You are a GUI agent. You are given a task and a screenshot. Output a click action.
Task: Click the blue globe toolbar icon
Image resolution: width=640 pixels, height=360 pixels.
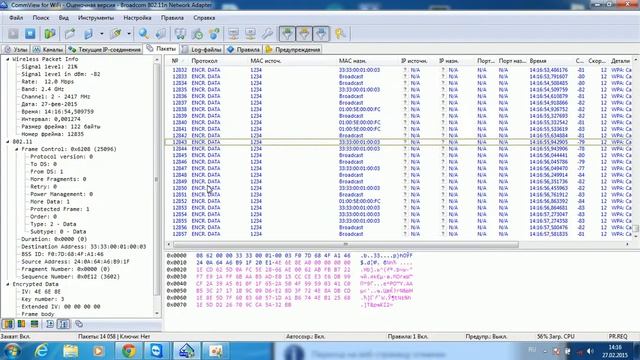coord(214,34)
